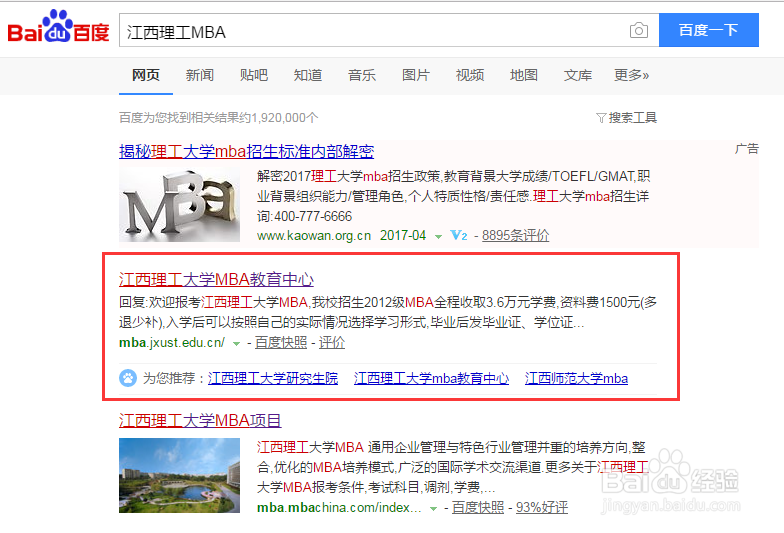Click 评价 link for mba.jxust.edu.cn result

pyautogui.click(x=332, y=343)
